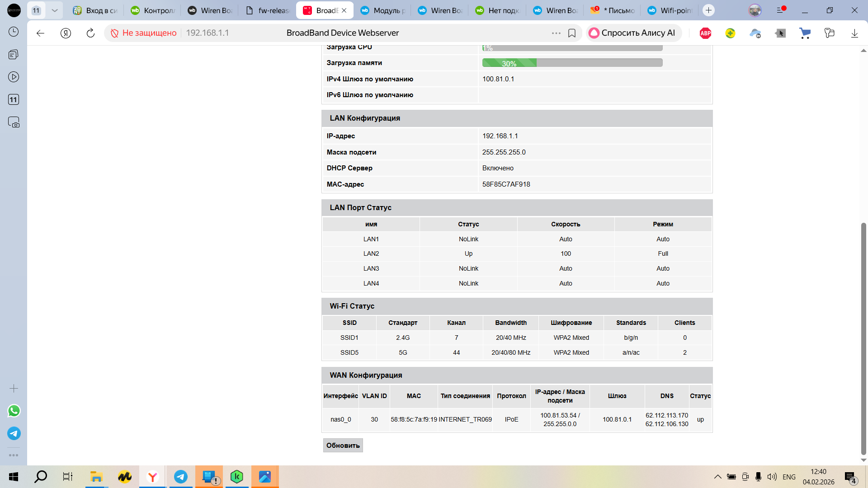
Task: Open the Telegram icon in the browser sidebar
Action: click(x=14, y=434)
